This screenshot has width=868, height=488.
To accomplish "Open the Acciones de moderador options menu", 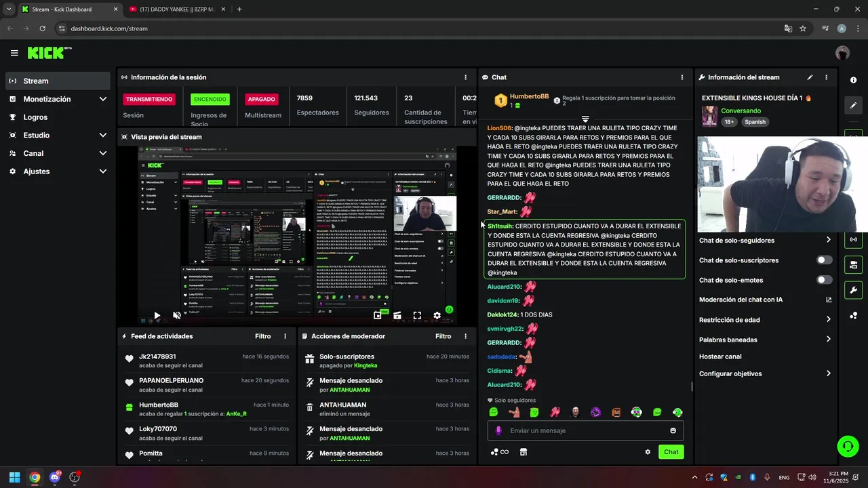I will pyautogui.click(x=465, y=336).
